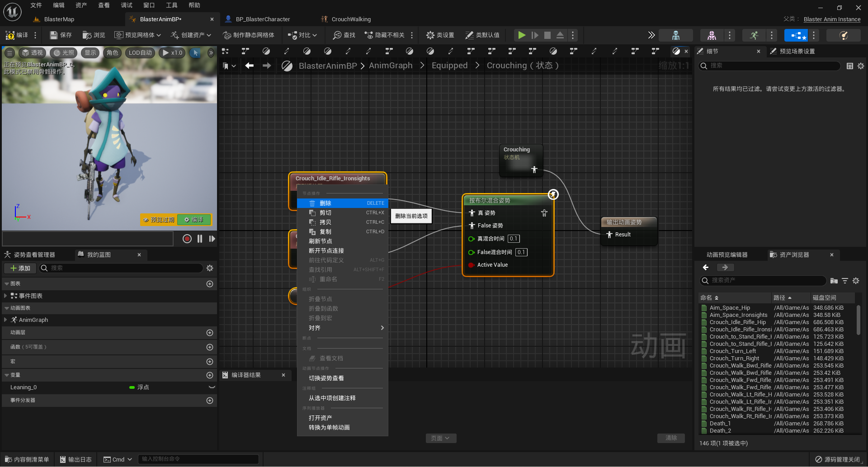868x467 pixels.
Task: Collapse the Variables section
Action: 6,375
